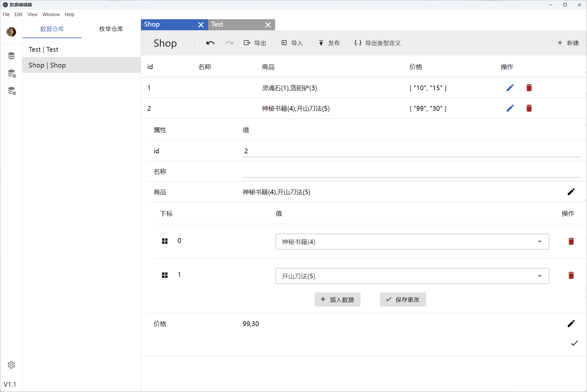This screenshot has height=392, width=587.
Task: Close the Shop tab
Action: [x=201, y=25]
